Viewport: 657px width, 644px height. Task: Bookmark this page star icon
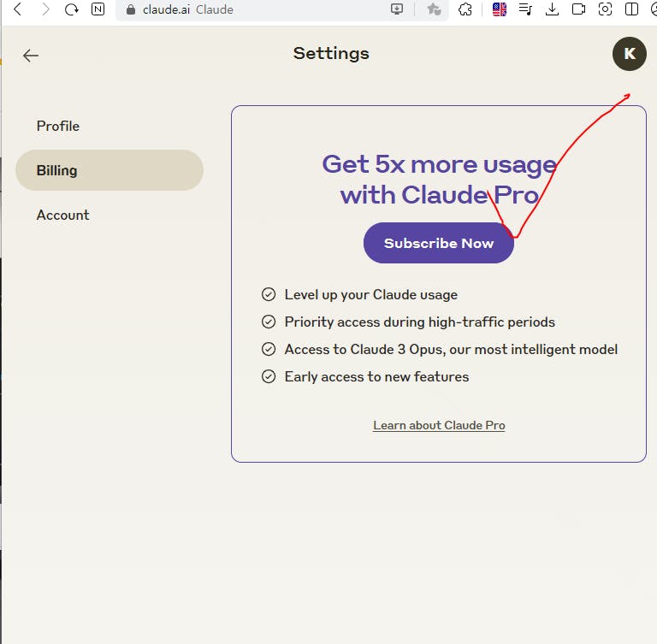pyautogui.click(x=434, y=9)
